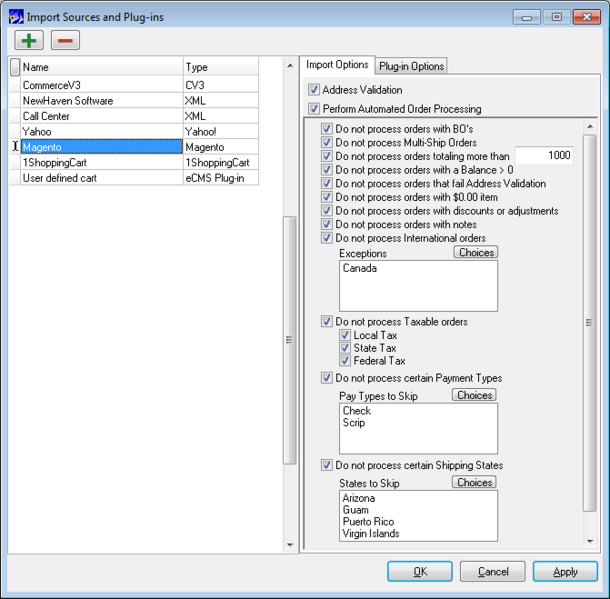
Task: Click row selector beside Magento row
Action: (x=15, y=147)
